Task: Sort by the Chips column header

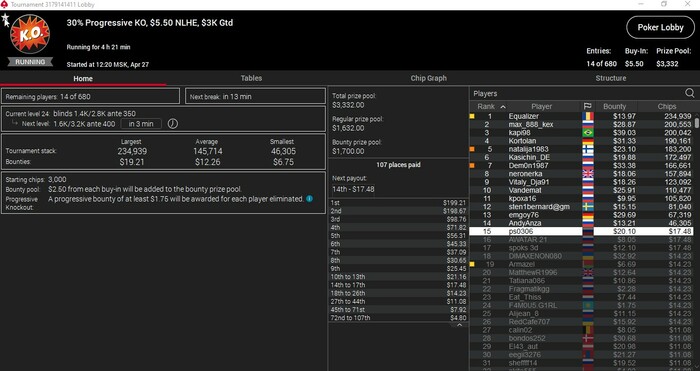Action: point(667,107)
